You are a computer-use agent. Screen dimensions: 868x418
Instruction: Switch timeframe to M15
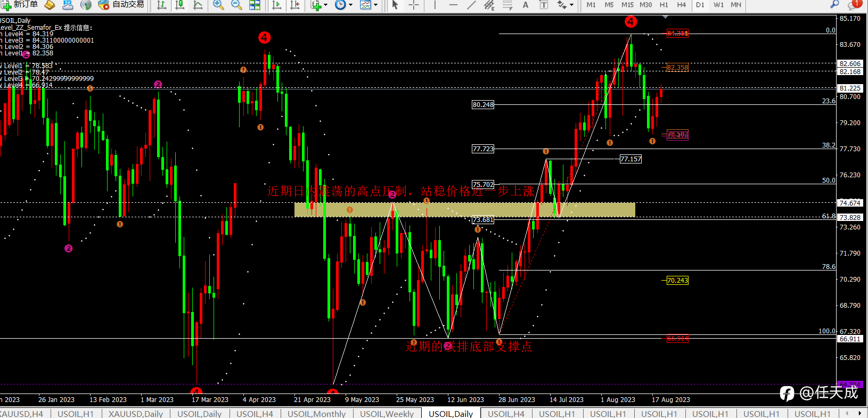(627, 5)
